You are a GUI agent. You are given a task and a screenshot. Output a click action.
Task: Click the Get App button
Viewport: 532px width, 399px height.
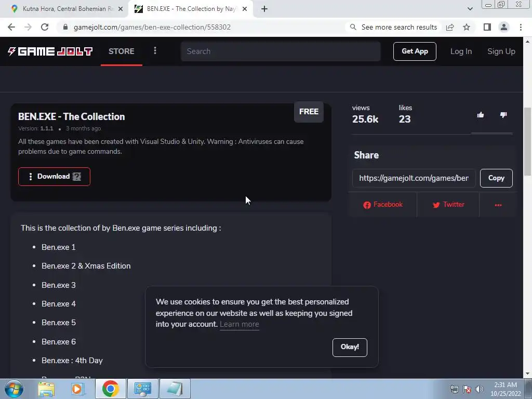point(415,51)
